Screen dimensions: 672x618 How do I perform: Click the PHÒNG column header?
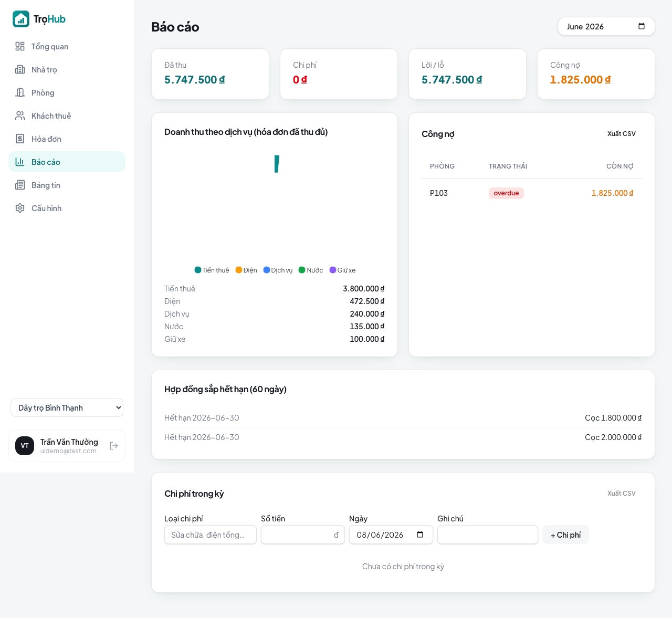click(442, 166)
